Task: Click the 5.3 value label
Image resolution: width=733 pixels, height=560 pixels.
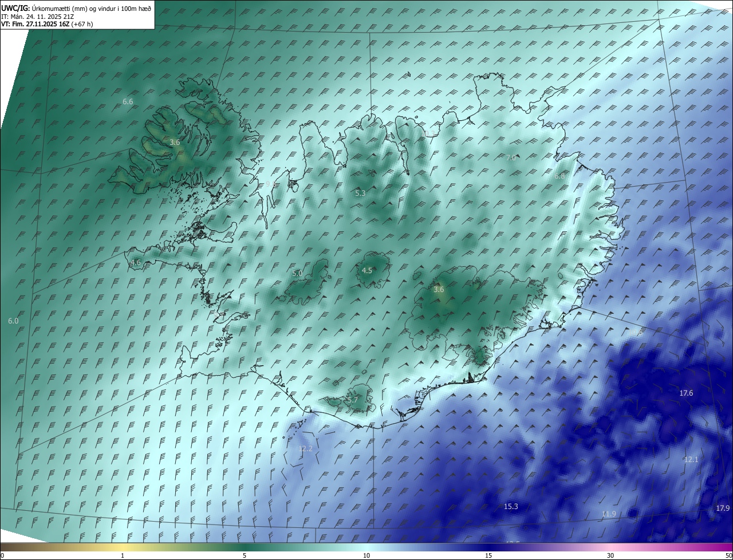Action: click(x=360, y=194)
